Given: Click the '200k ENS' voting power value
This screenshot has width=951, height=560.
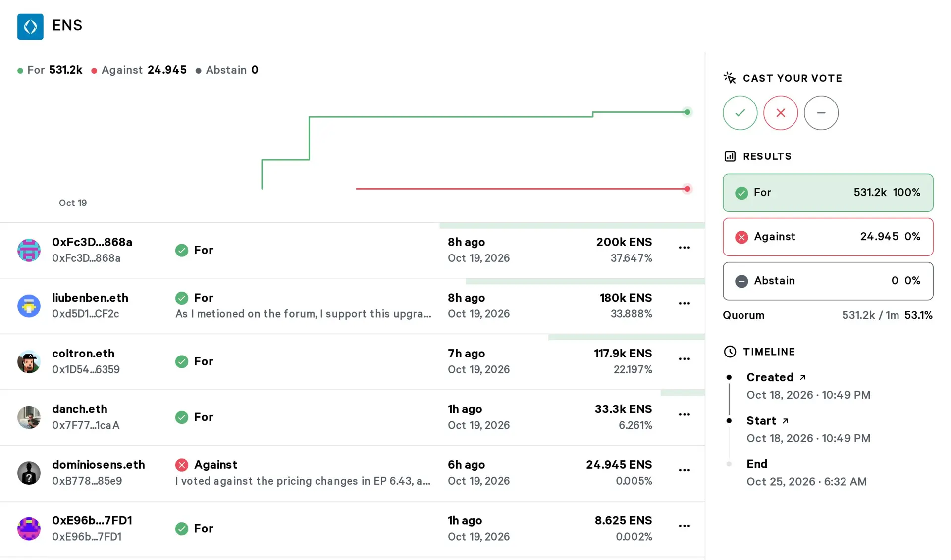Looking at the screenshot, I should 624,242.
